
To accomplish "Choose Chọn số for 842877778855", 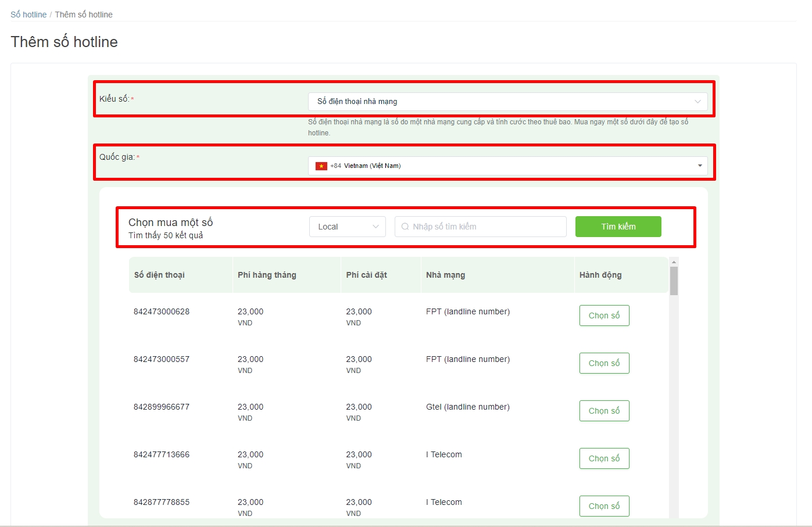I will 604,506.
